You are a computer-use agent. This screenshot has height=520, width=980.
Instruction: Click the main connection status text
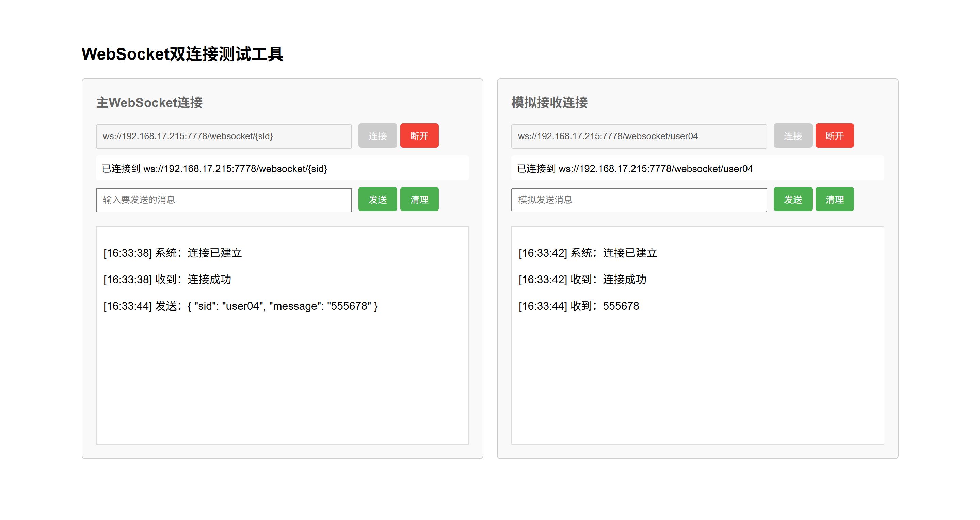[214, 168]
